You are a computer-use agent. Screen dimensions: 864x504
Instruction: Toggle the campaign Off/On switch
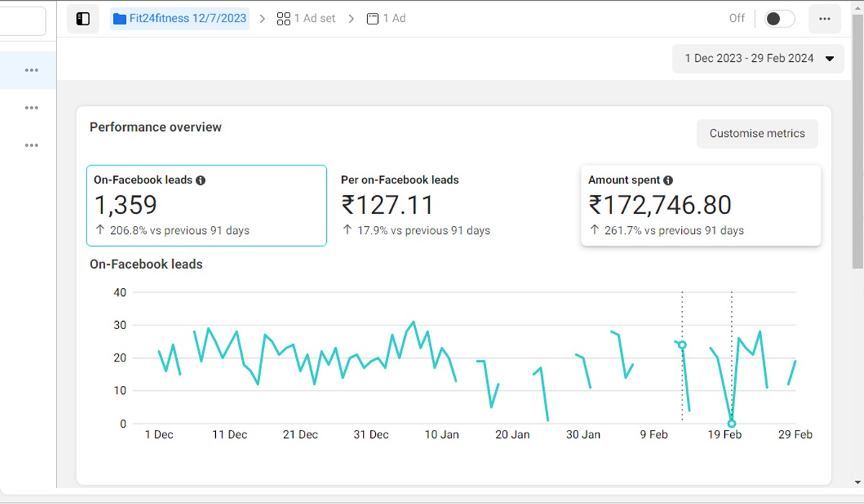pyautogui.click(x=779, y=19)
